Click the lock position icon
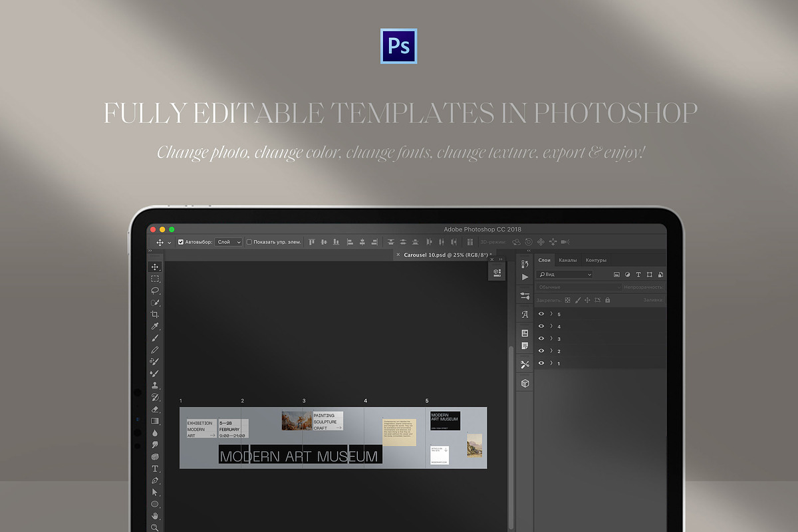Screen dimensions: 798x532 587,300
